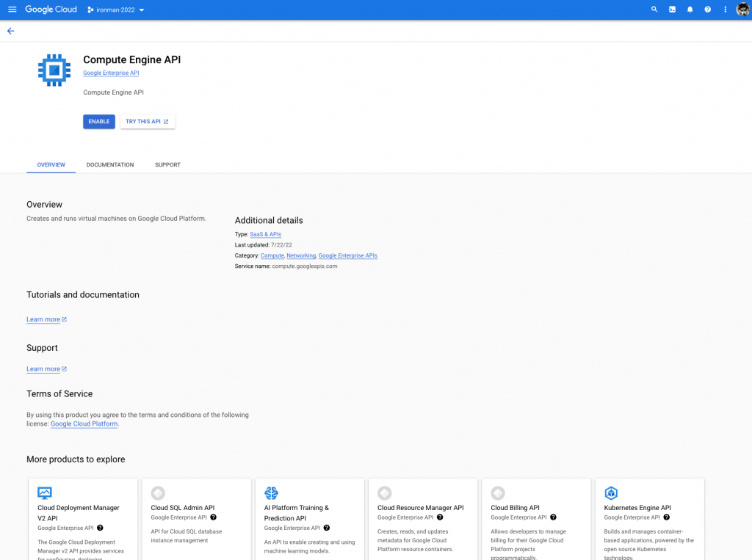Click the Compute Engine API chip icon

tap(54, 70)
